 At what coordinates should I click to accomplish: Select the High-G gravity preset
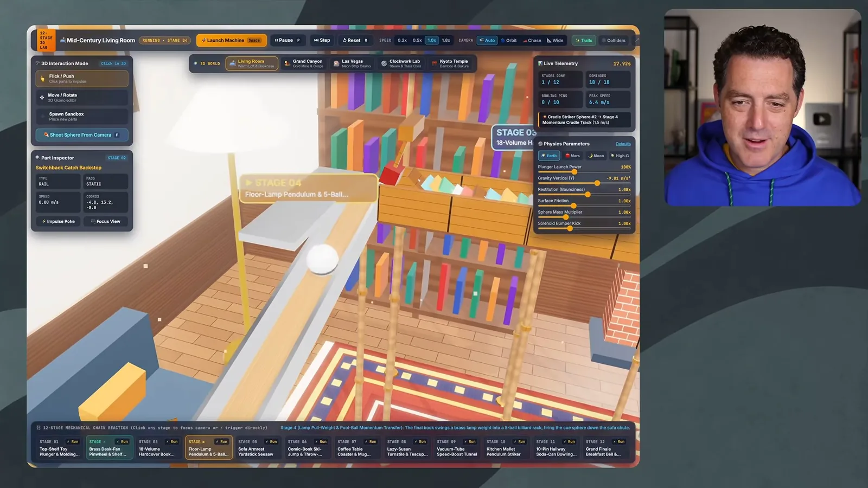[x=620, y=156]
